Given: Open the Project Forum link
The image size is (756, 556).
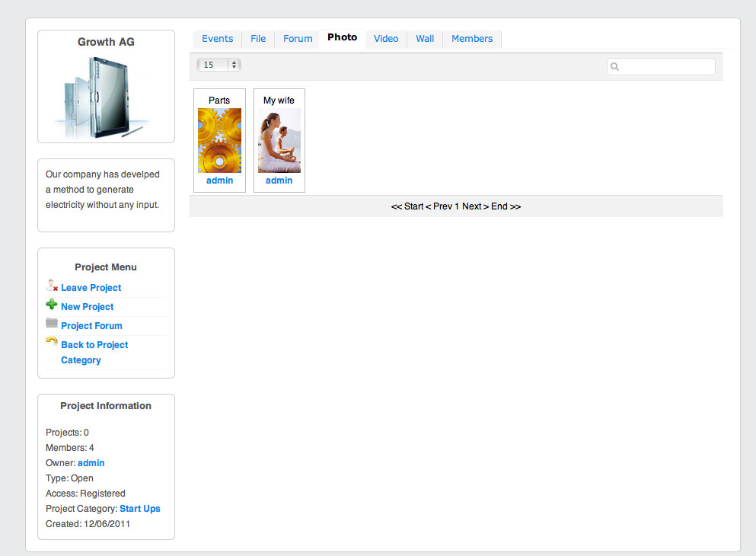Looking at the screenshot, I should click(91, 326).
